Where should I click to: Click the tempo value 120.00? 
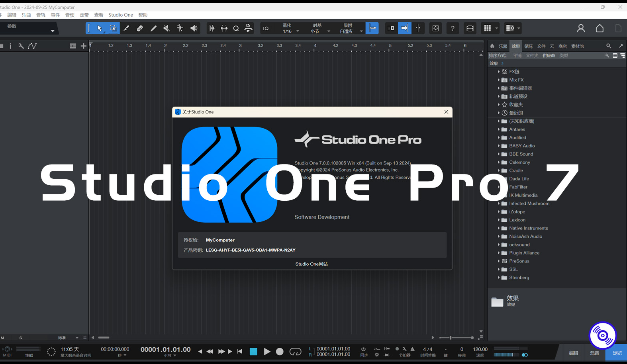[480, 349]
